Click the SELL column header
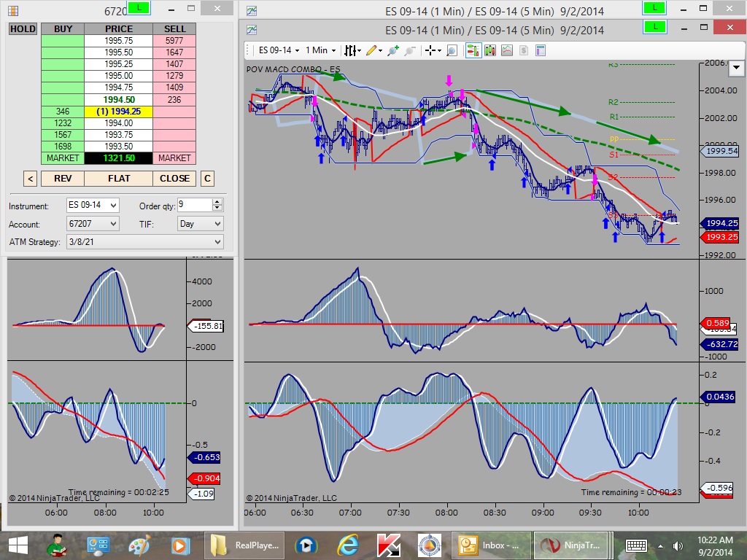This screenshot has height=560, width=747. tap(174, 28)
